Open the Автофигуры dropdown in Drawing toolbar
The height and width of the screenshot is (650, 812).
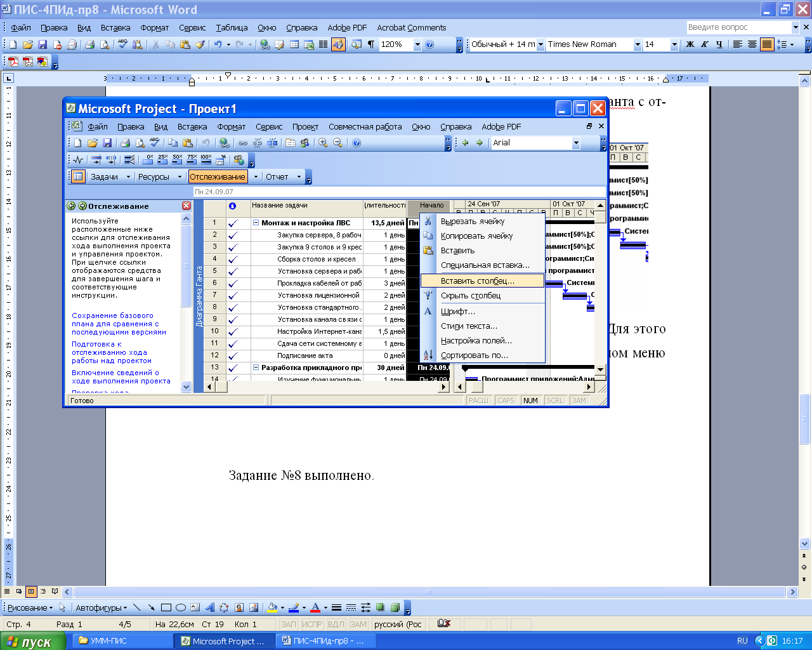pos(101,607)
